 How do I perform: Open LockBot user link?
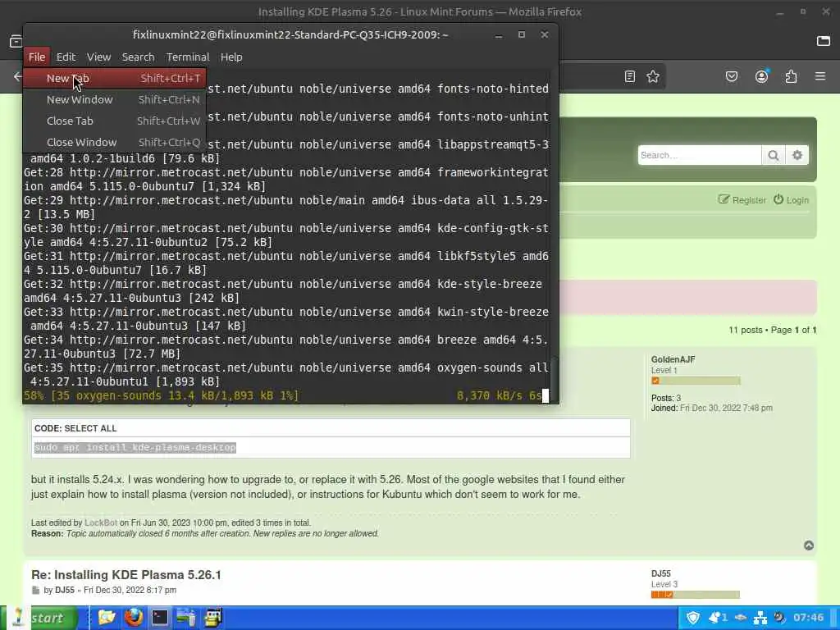[101, 523]
